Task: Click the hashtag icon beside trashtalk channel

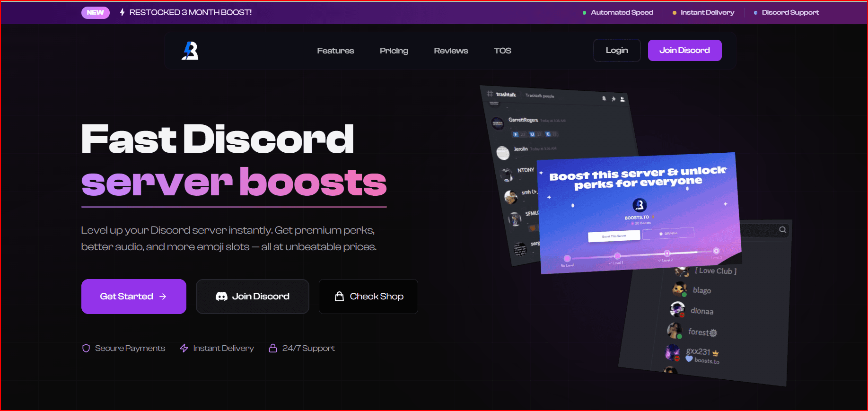Action: 490,94
